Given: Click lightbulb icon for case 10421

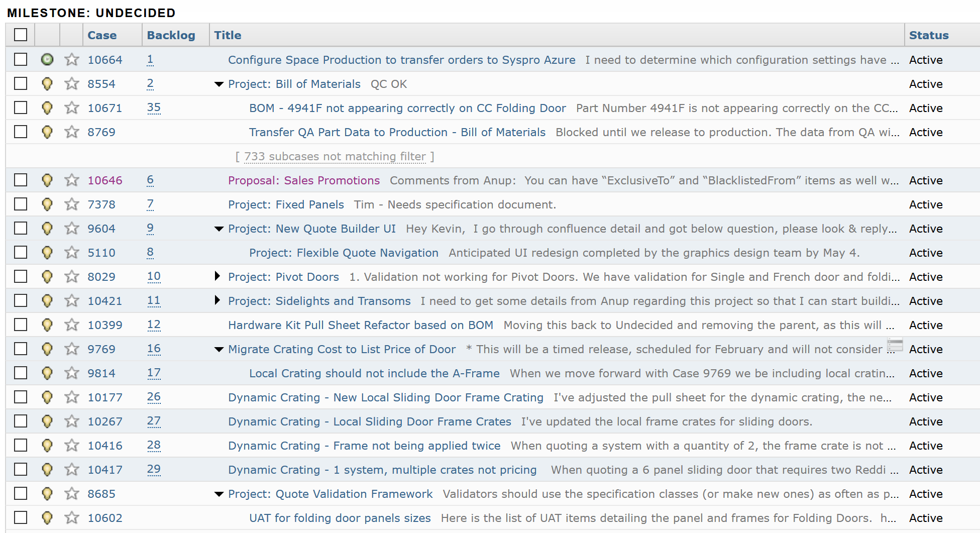Looking at the screenshot, I should (47, 301).
